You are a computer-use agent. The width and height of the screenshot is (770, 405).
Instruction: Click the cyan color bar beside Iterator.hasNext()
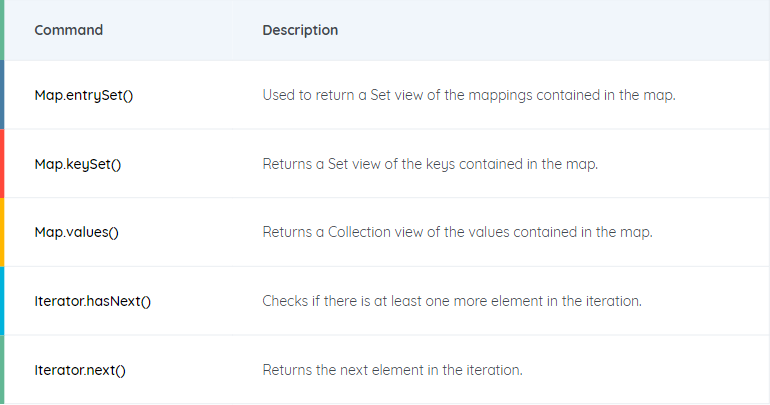click(2, 301)
